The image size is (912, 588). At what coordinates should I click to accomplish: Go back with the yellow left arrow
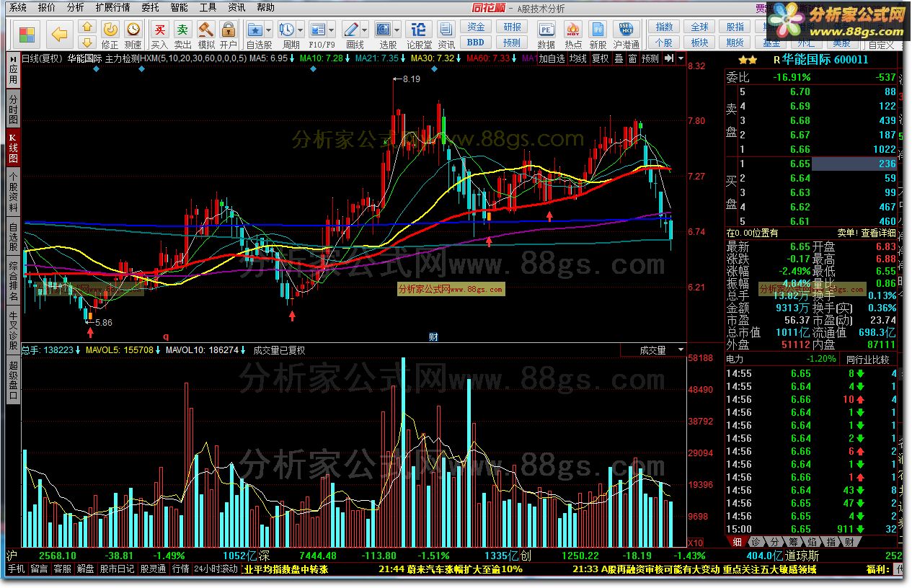(60, 35)
